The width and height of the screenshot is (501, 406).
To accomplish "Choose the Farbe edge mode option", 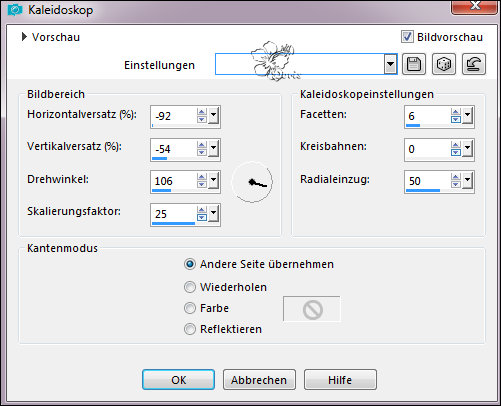I will pos(190,308).
